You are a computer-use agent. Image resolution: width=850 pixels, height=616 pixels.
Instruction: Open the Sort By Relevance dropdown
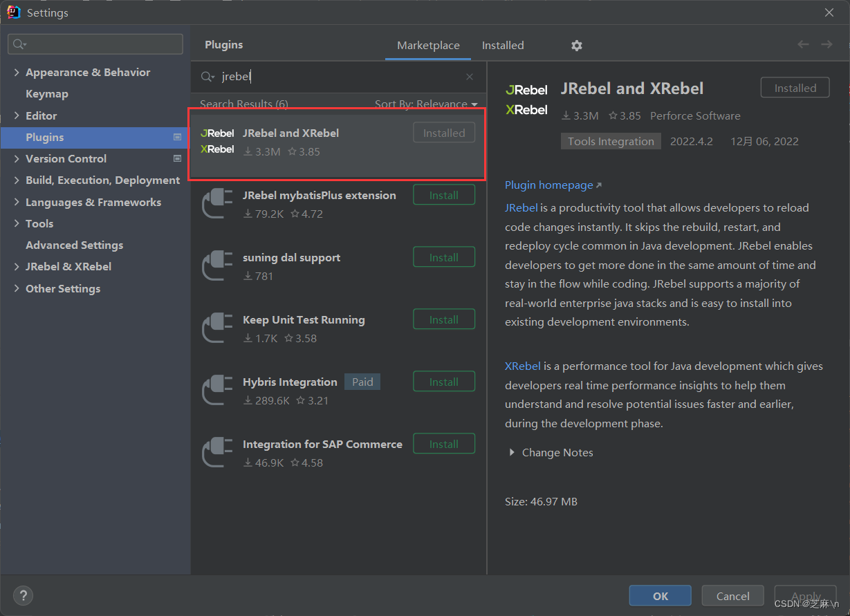point(426,104)
